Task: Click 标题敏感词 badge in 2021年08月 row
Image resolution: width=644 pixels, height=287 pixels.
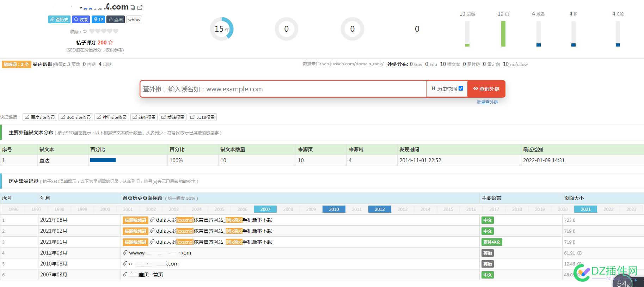Action: click(135, 220)
